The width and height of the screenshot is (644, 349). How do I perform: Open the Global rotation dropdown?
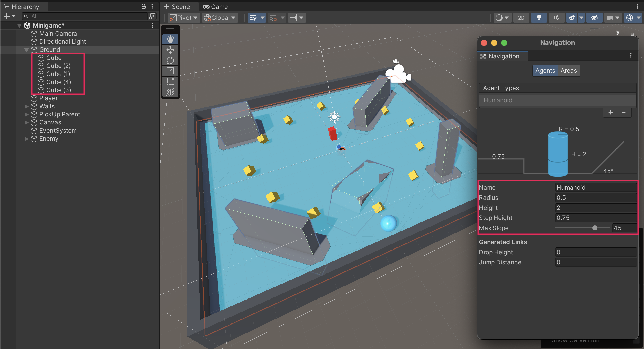(x=220, y=18)
